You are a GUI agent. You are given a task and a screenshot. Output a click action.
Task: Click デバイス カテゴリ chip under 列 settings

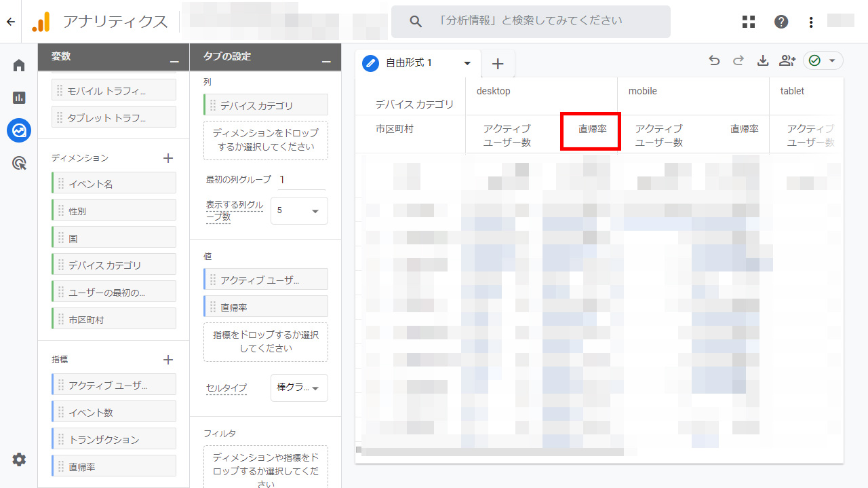pos(266,105)
